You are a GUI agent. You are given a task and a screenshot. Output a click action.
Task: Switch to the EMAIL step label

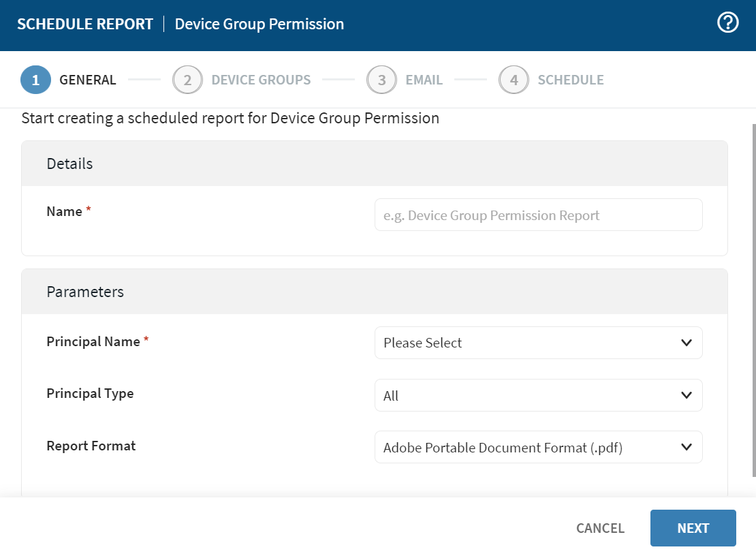tap(424, 80)
